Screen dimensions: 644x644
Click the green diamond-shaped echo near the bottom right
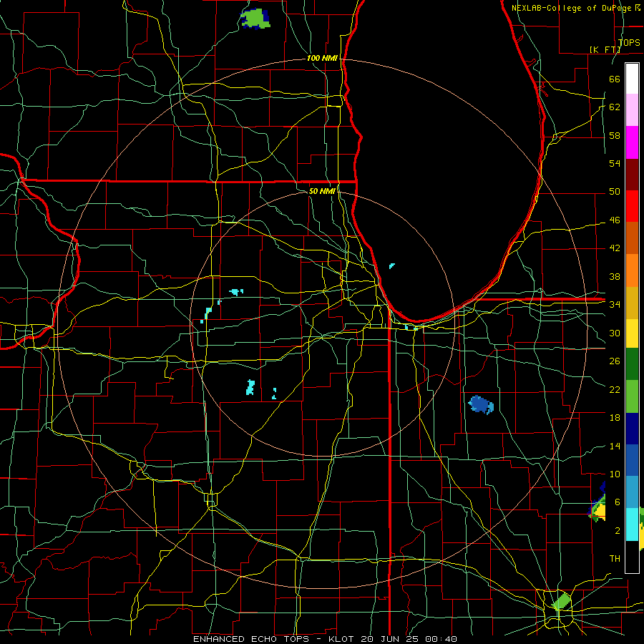(x=562, y=601)
